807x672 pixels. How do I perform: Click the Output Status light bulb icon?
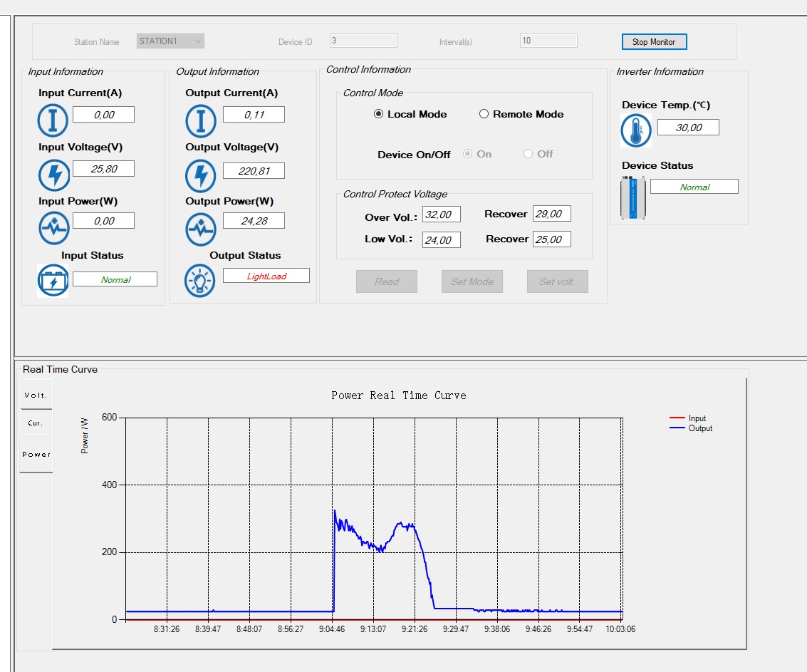(x=200, y=281)
